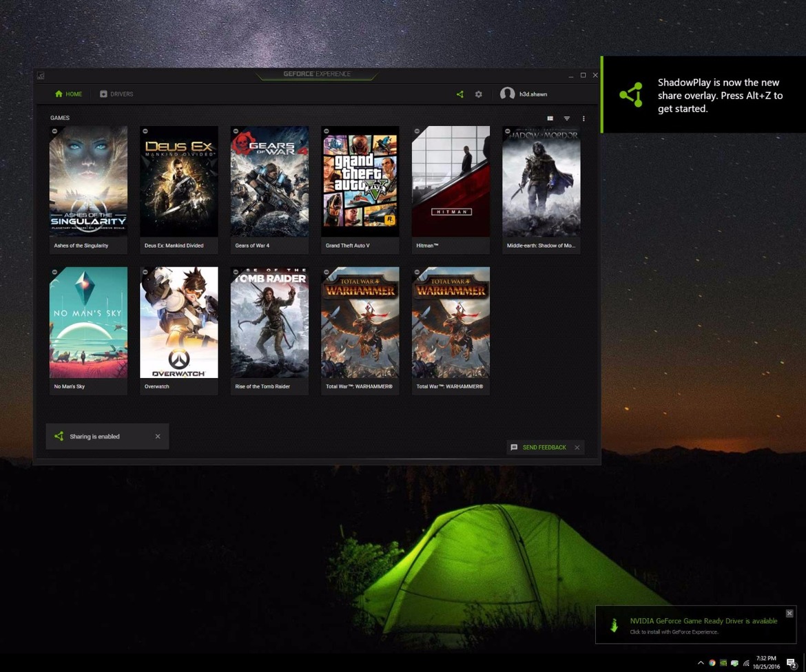Open the games filter icon
The height and width of the screenshot is (672, 806).
[x=567, y=118]
